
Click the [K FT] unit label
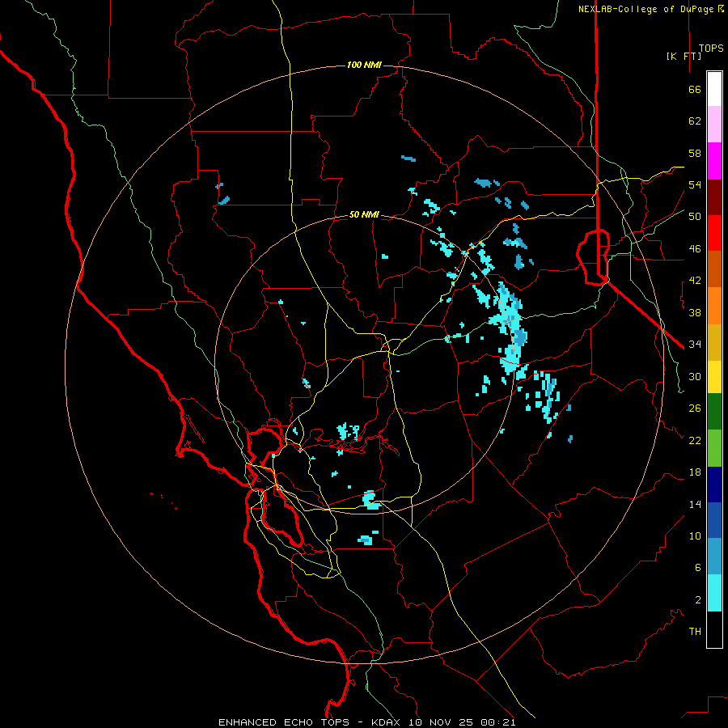tap(684, 56)
